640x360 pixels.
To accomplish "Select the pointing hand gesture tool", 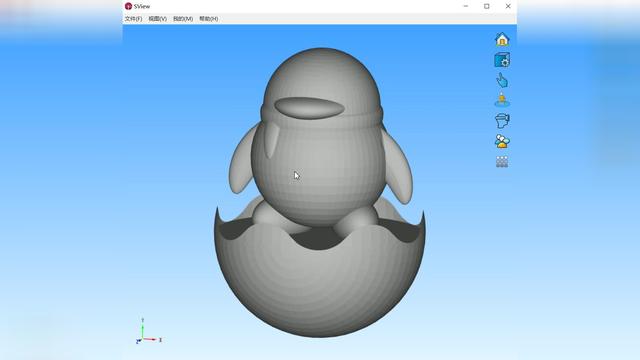I will click(x=502, y=80).
